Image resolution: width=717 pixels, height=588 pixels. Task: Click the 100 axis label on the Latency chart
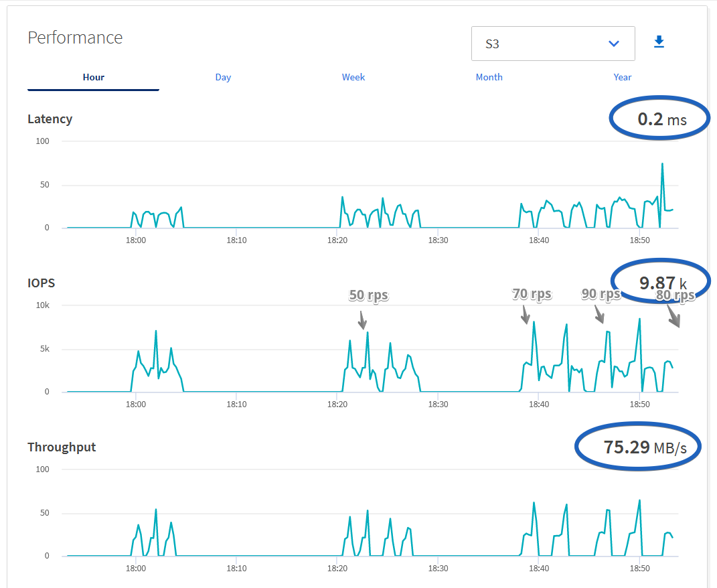point(43,141)
